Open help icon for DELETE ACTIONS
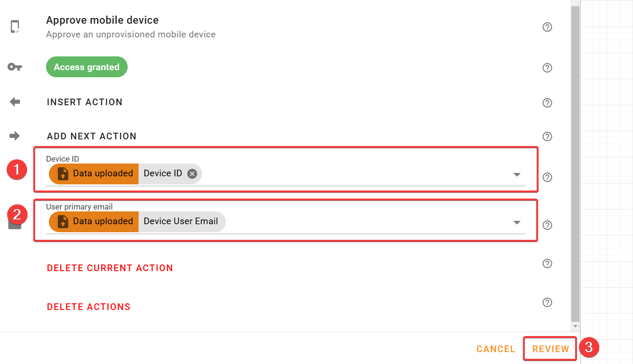633x364 pixels. (x=547, y=302)
